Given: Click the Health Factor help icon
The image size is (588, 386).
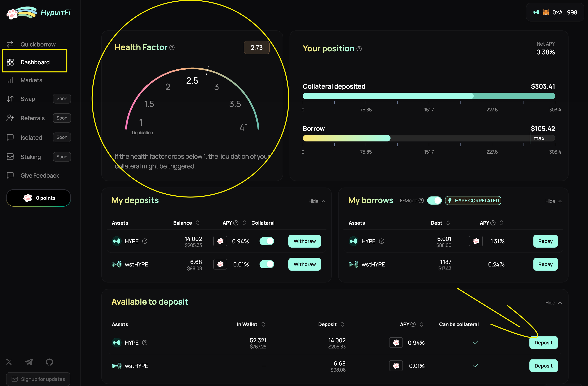Looking at the screenshot, I should click(172, 47).
